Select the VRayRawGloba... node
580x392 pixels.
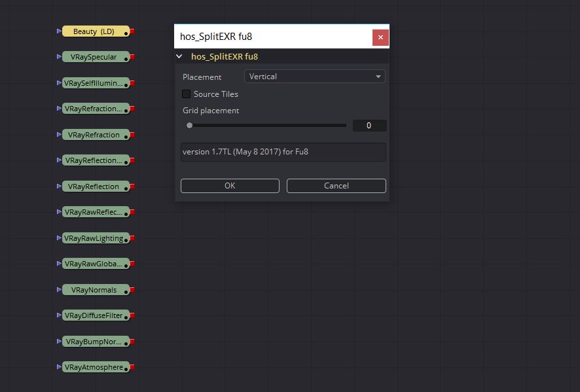coord(96,264)
